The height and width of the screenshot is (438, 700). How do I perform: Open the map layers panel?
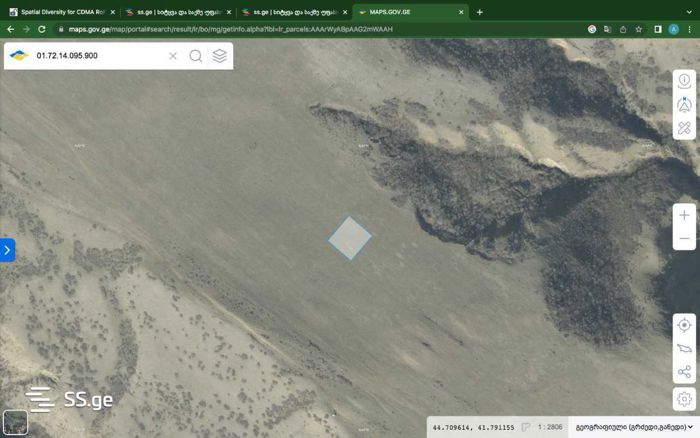220,56
